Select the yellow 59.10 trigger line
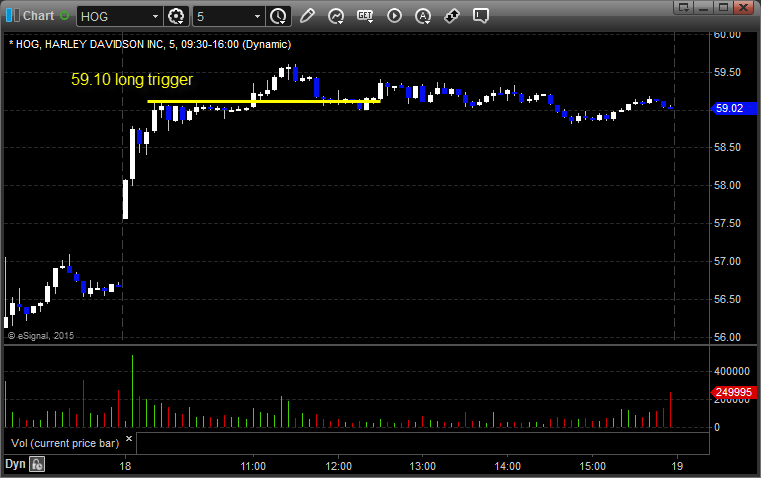 [264, 101]
